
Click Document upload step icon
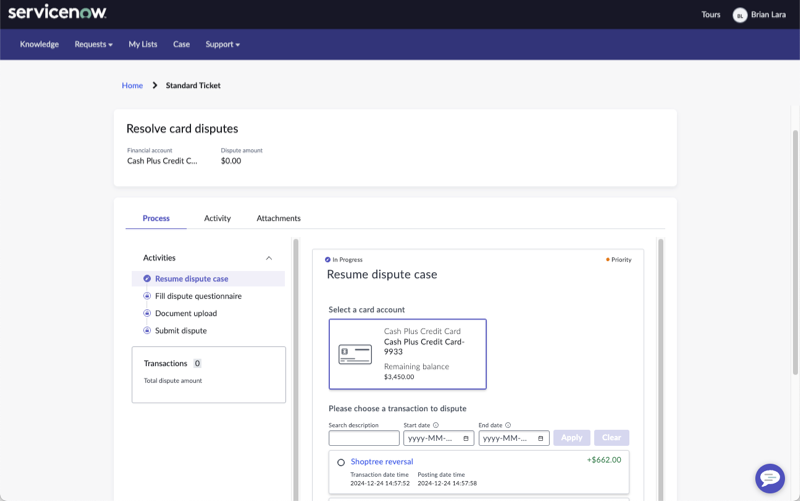147,313
